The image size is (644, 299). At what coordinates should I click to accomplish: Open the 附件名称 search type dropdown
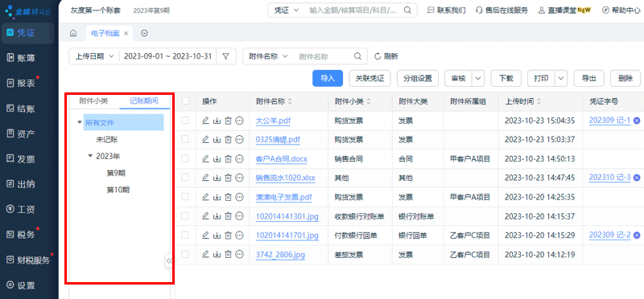(268, 56)
